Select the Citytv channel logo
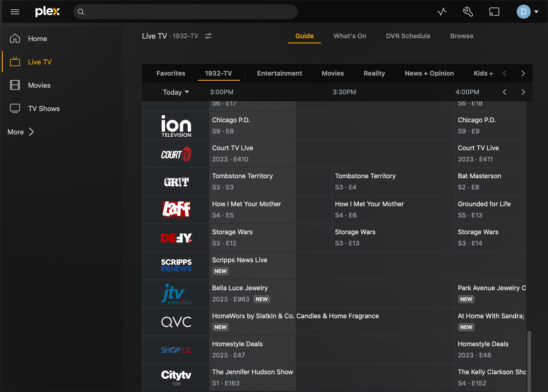Screen dimensions: 548x392 [176, 378]
